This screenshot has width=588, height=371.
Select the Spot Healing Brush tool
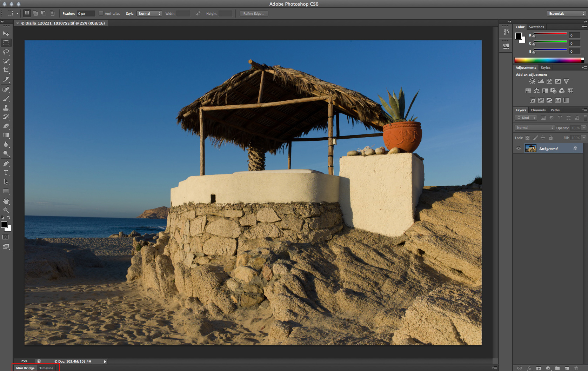(6, 90)
